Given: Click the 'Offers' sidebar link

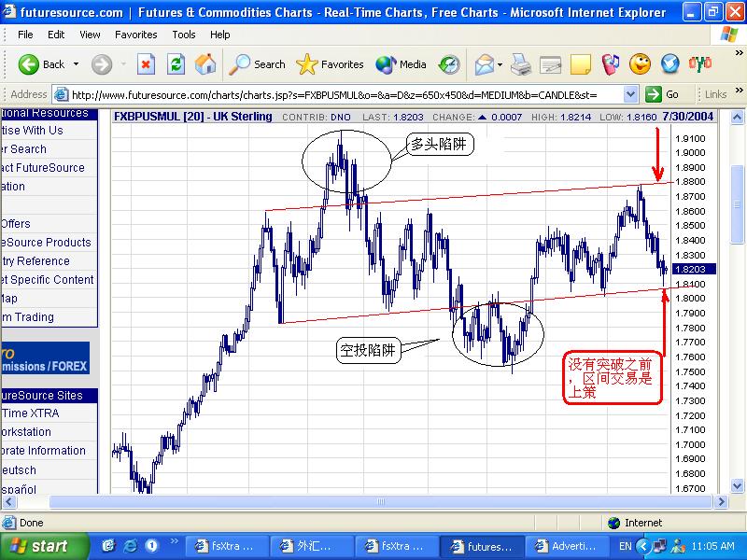Looking at the screenshot, I should [x=15, y=224].
